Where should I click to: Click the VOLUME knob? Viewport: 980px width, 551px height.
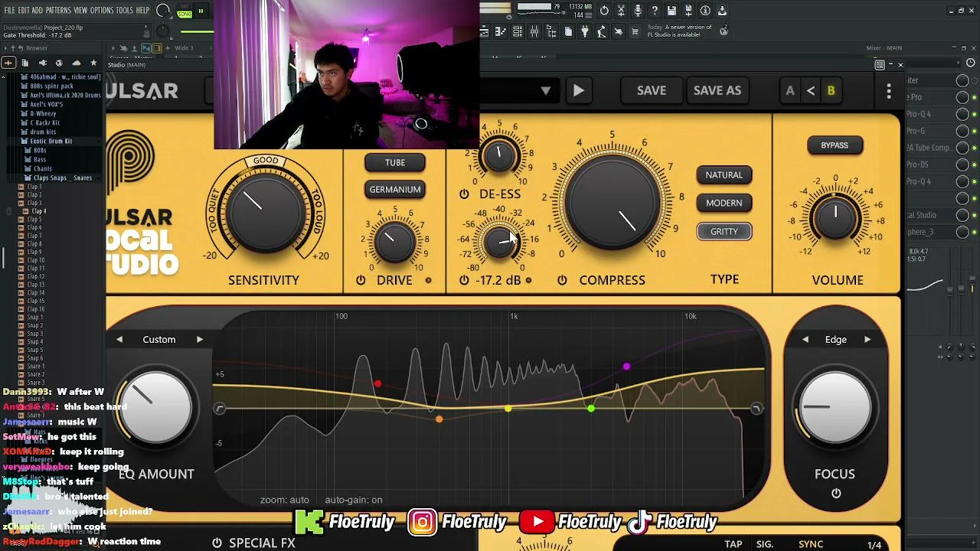[x=835, y=217]
